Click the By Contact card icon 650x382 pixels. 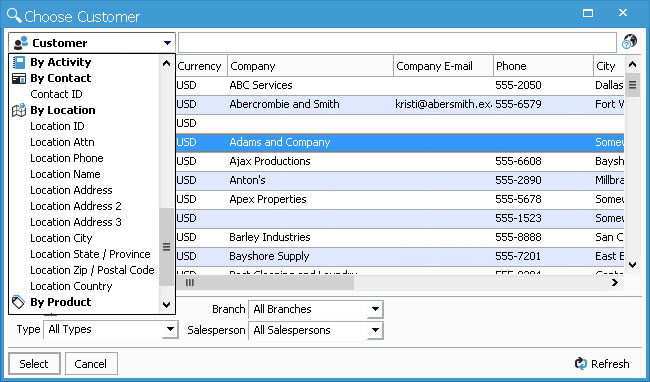coord(19,78)
